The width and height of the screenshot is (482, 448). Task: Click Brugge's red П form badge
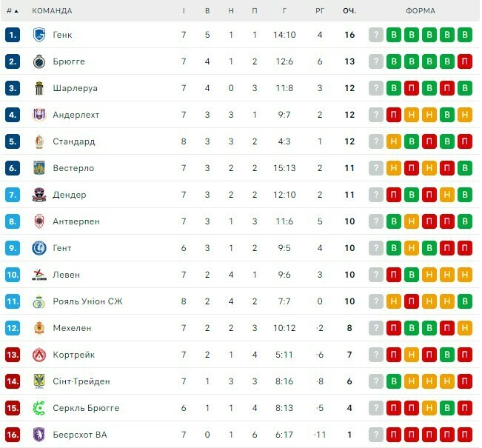(x=465, y=61)
